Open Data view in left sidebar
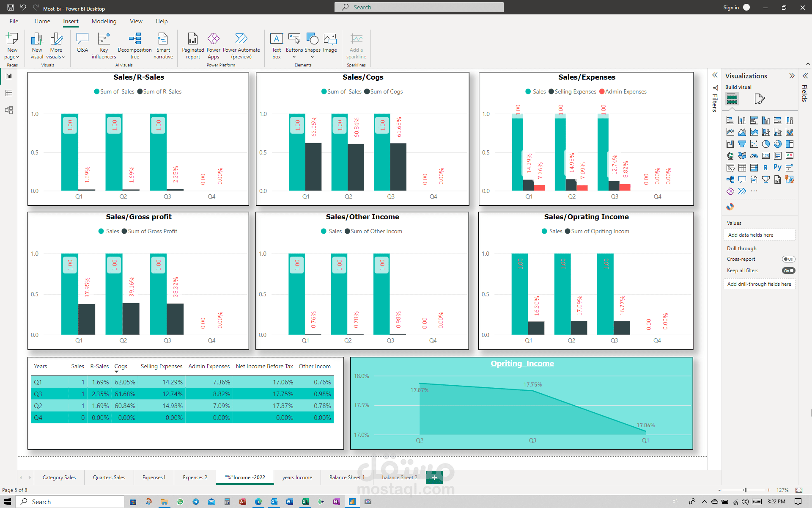Viewport: 812px width, 508px height. 9,93
